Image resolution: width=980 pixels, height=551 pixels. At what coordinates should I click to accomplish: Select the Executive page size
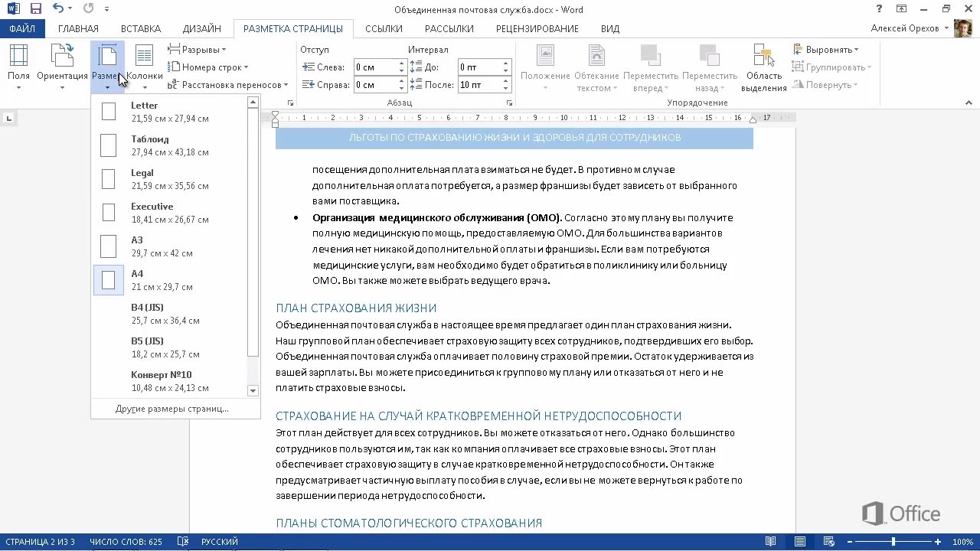pyautogui.click(x=169, y=213)
